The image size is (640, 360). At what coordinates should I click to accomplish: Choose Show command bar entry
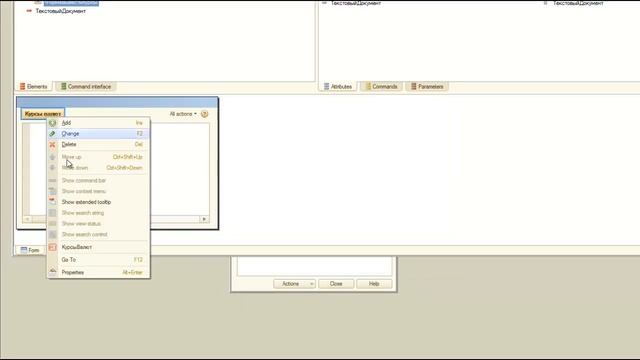pyautogui.click(x=98, y=180)
